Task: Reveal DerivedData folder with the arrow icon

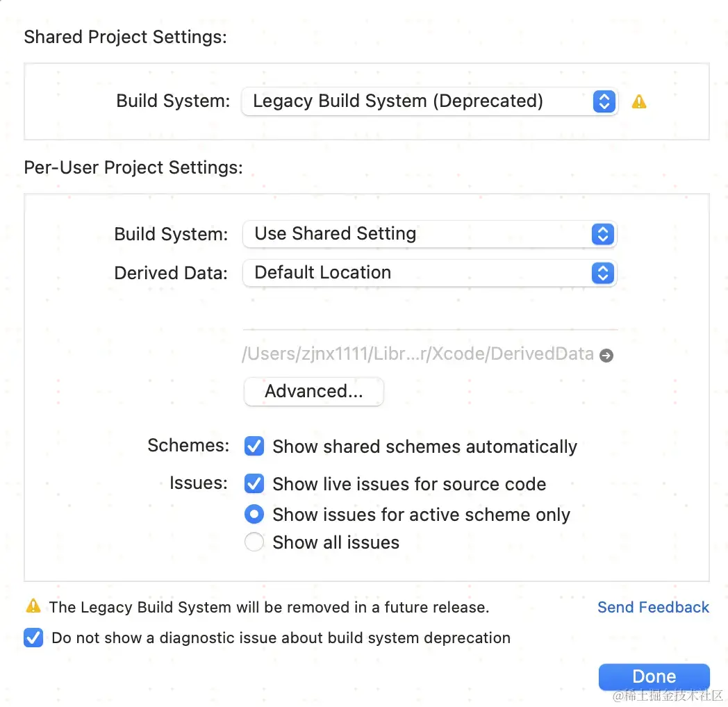Action: pos(606,355)
